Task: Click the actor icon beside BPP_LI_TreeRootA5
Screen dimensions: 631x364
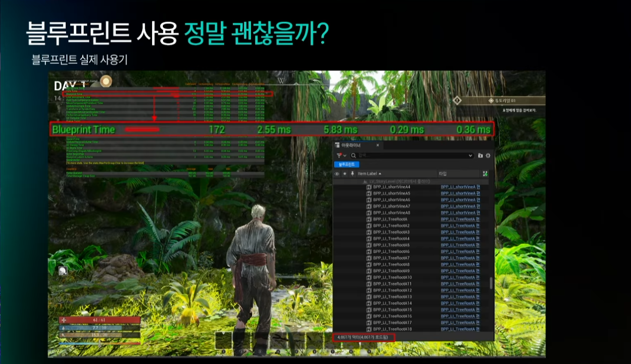Action: [369, 245]
